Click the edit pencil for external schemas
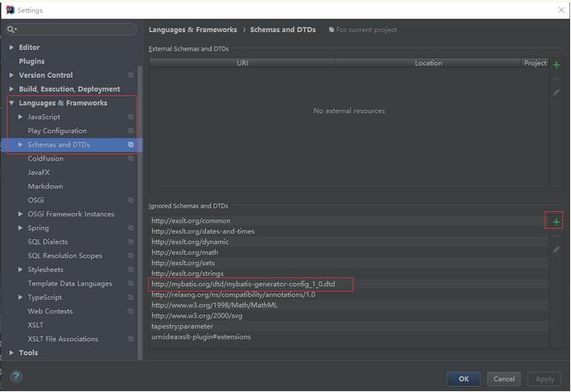This screenshot has height=392, width=571. (x=556, y=93)
